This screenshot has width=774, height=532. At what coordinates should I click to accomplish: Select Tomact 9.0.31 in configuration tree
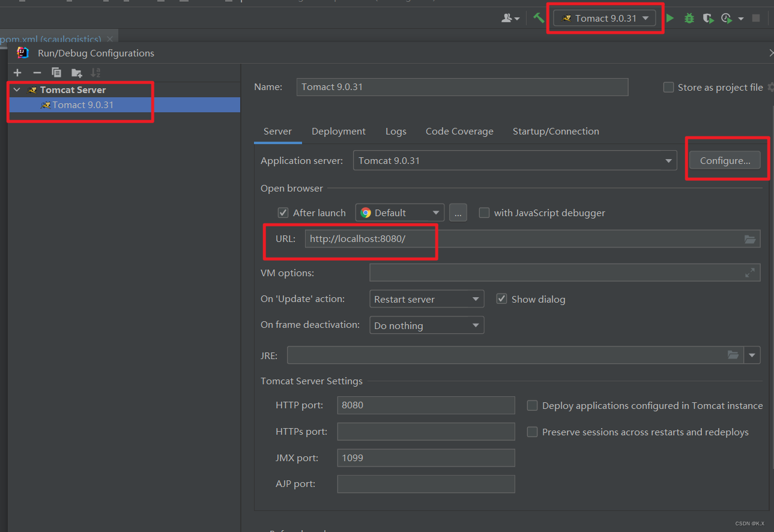(x=124, y=105)
